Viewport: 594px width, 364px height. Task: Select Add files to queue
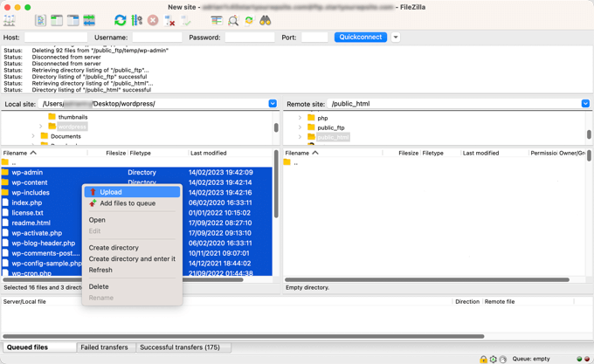[x=128, y=203]
